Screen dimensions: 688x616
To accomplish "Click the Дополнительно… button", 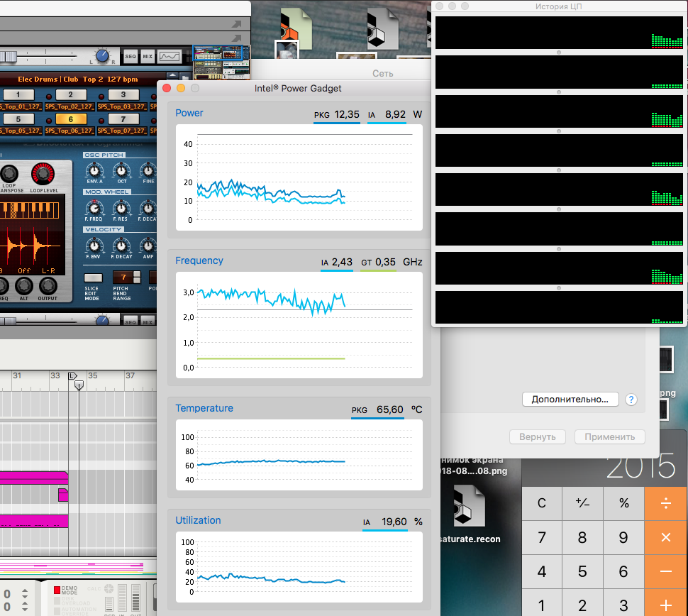I will [x=570, y=399].
